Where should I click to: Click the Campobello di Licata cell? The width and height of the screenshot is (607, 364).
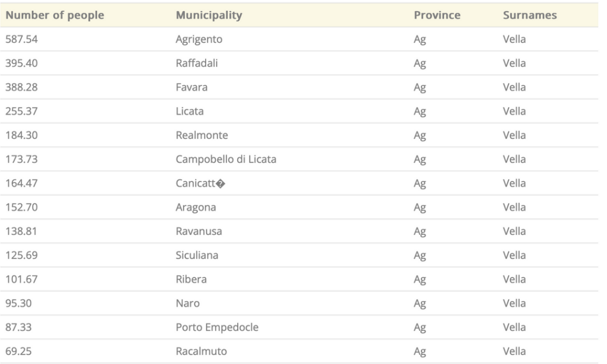pos(226,159)
